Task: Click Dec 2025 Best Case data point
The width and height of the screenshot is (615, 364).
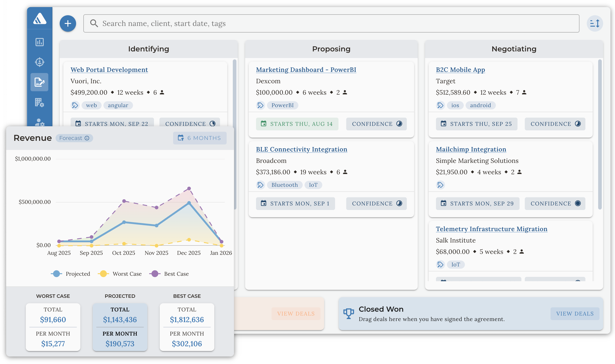Action: coord(189,189)
